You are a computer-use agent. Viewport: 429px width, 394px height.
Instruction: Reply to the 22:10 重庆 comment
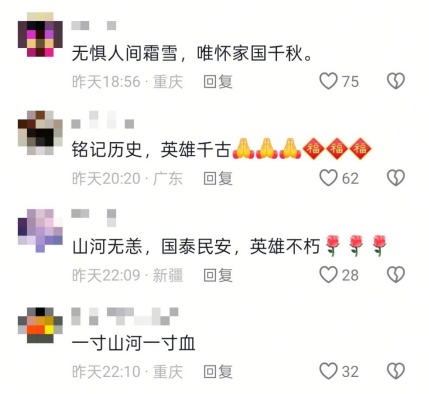[x=218, y=372]
